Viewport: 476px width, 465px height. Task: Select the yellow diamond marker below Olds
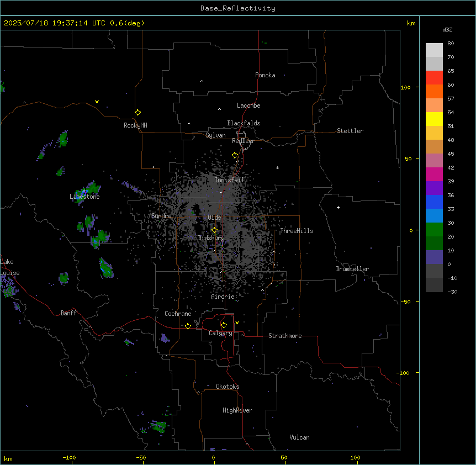pyautogui.click(x=214, y=230)
